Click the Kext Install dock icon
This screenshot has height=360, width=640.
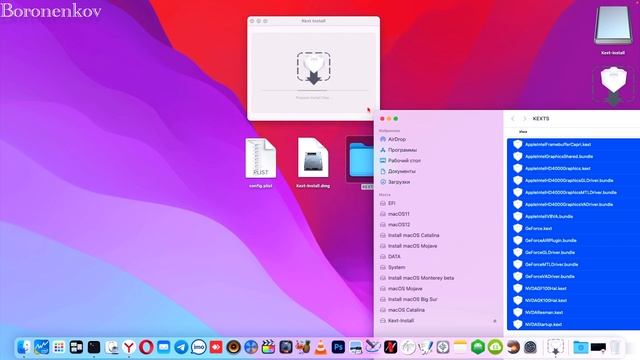point(555,347)
